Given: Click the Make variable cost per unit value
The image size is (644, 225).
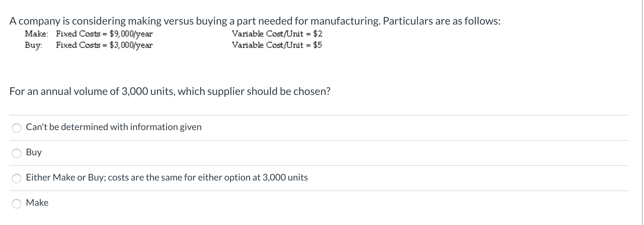Looking at the screenshot, I should pyautogui.click(x=318, y=33).
